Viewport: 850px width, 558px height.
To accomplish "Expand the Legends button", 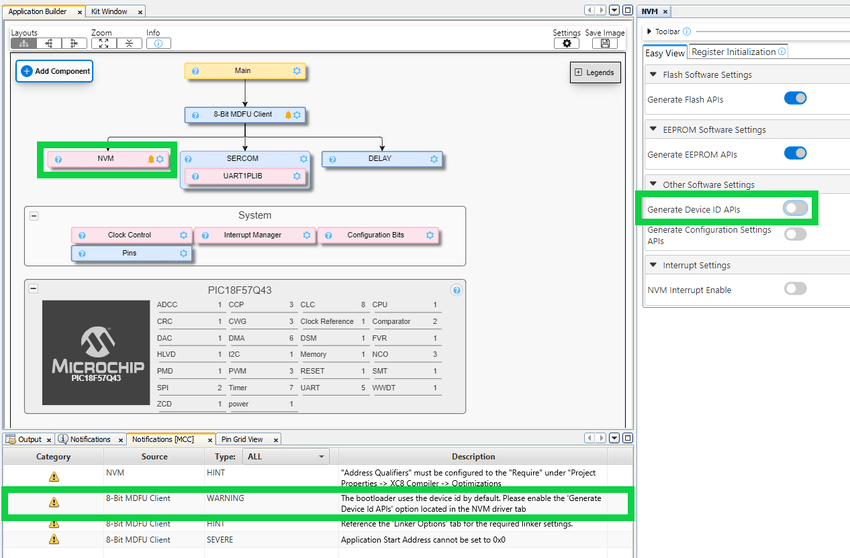I will [x=595, y=72].
